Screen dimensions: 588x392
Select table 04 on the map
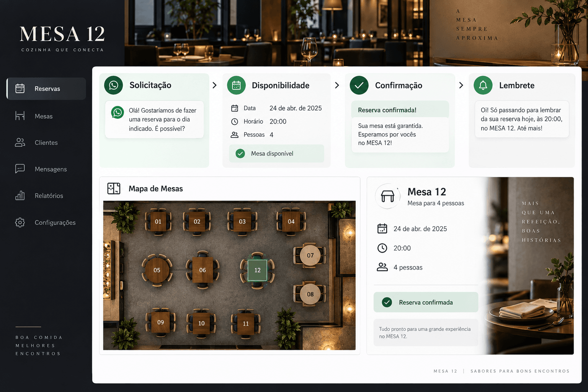291,221
